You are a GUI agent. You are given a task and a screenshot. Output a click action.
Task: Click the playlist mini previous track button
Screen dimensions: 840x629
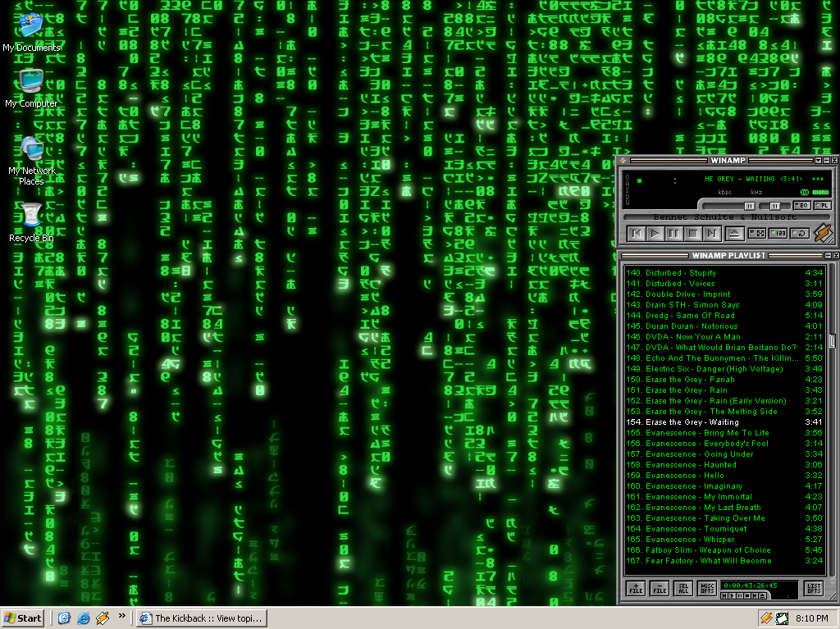(x=725, y=595)
